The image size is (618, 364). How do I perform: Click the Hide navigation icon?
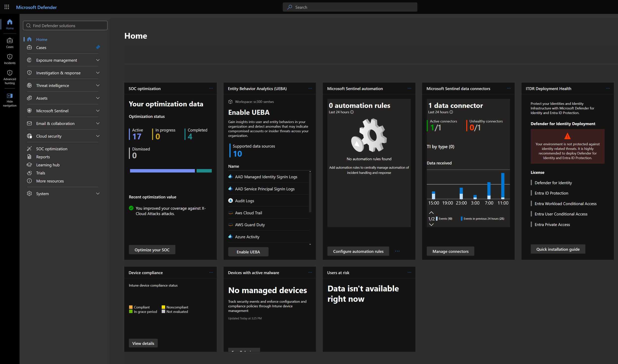pos(10,96)
